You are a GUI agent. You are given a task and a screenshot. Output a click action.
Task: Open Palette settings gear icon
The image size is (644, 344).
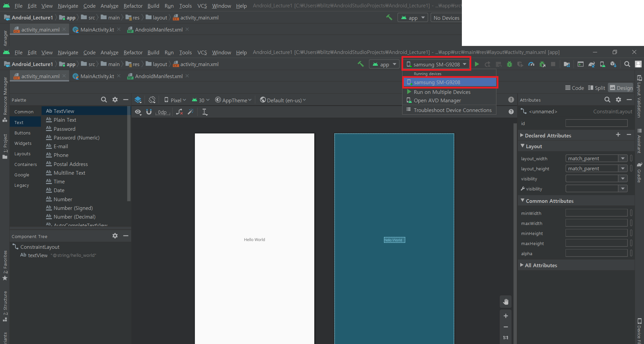115,100
